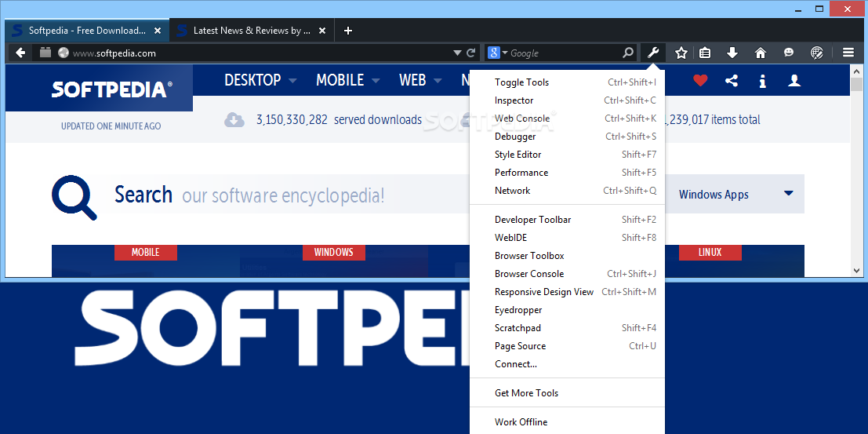Expand the DESKTOP menu dropdown
This screenshot has width=868, height=434.
pyautogui.click(x=292, y=81)
